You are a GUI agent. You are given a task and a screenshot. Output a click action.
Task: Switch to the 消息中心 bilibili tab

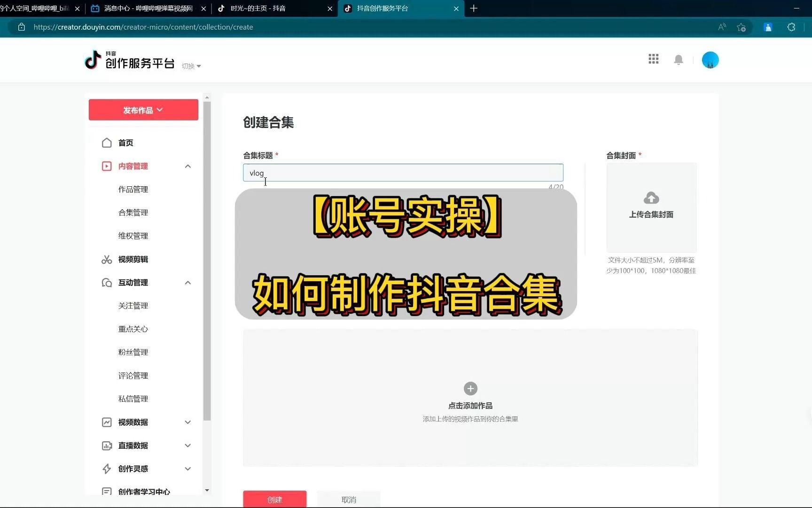pyautogui.click(x=148, y=8)
